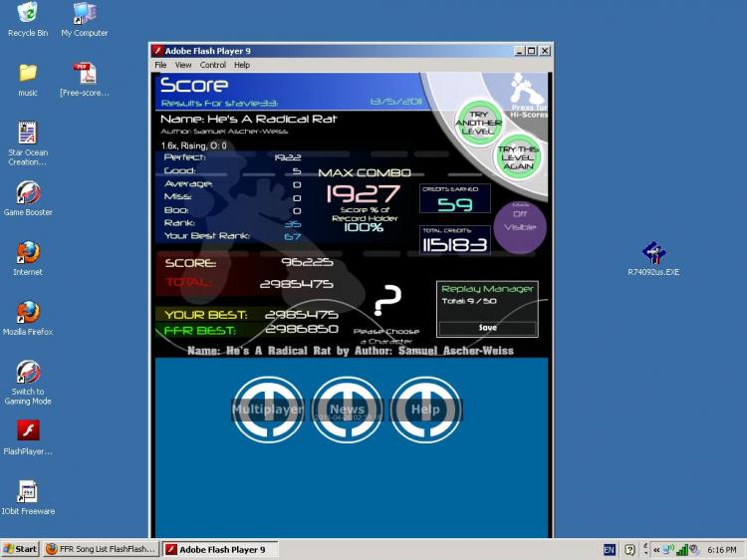The image size is (747, 560).
Task: Save the replay in Replay Manager
Action: point(487,328)
